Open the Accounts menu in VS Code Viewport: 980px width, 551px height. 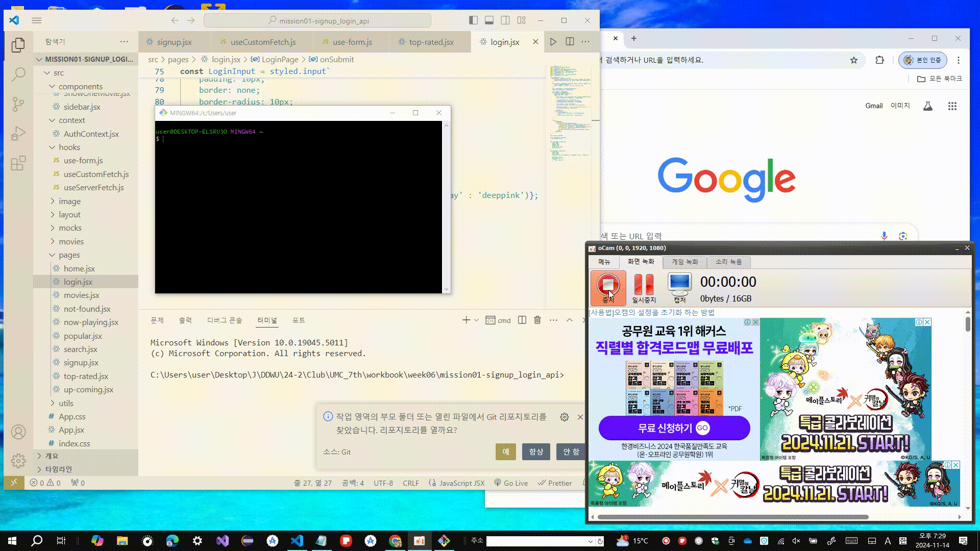coord(18,432)
